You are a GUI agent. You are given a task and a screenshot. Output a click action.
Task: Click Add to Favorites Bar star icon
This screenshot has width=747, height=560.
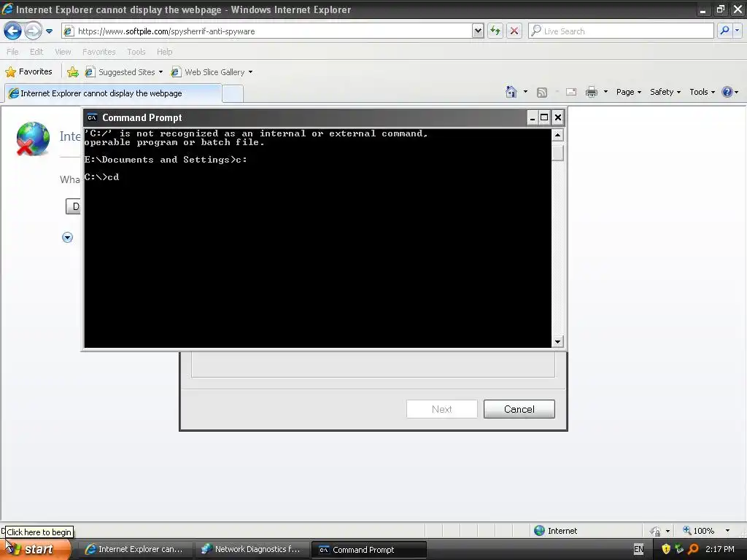coord(73,72)
